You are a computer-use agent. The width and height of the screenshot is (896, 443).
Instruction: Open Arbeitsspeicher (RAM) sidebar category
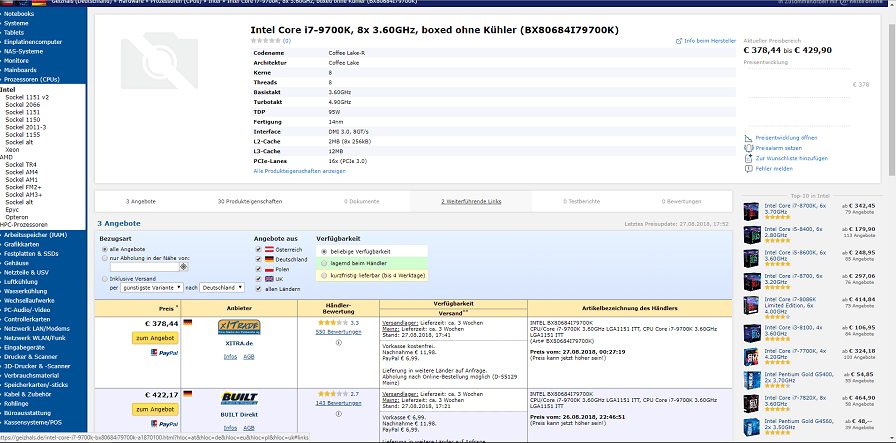tap(35, 235)
